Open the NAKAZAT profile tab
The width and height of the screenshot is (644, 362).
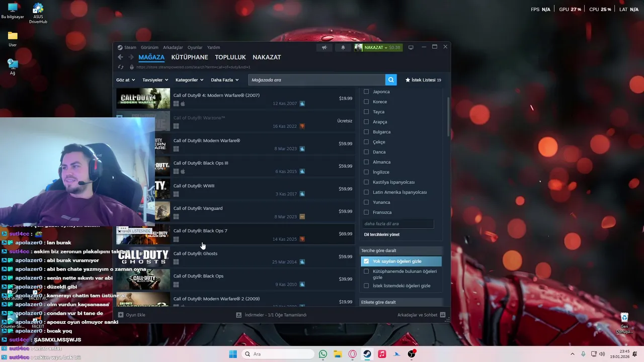click(x=267, y=57)
